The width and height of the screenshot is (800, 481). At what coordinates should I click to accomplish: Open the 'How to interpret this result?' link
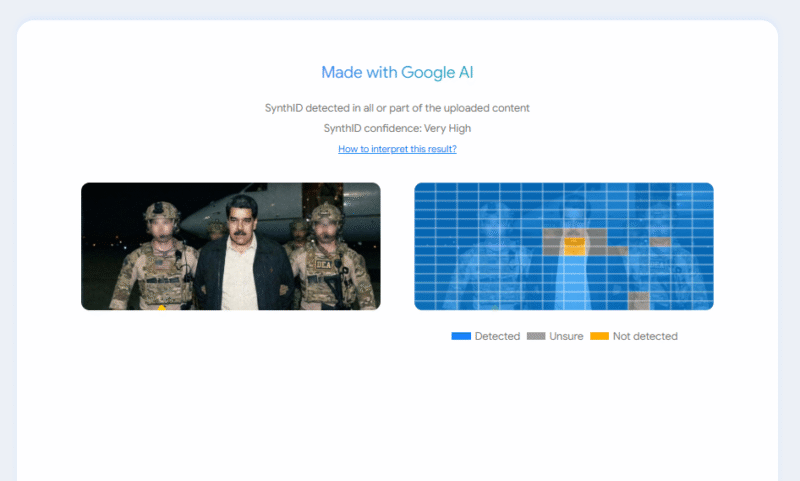pyautogui.click(x=397, y=149)
